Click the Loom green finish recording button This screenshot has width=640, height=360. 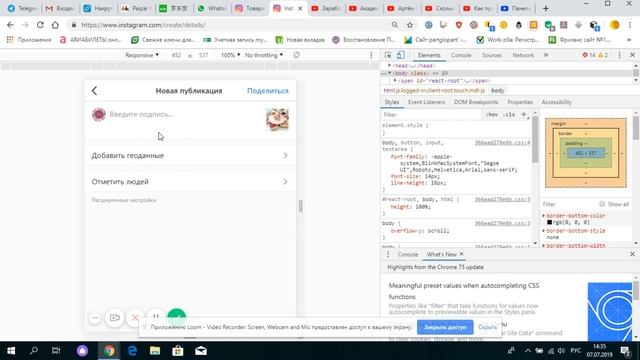(177, 316)
